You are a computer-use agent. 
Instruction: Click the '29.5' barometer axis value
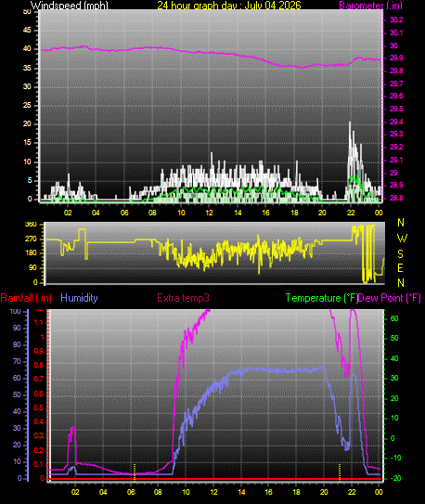(396, 109)
